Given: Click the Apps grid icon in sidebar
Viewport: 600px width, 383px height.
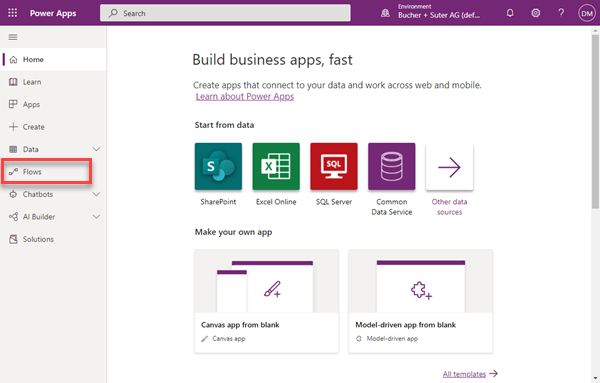Looking at the screenshot, I should (13, 104).
